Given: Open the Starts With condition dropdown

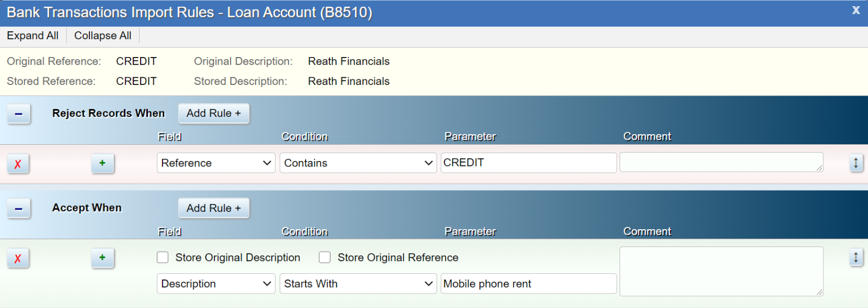Looking at the screenshot, I should 358,284.
